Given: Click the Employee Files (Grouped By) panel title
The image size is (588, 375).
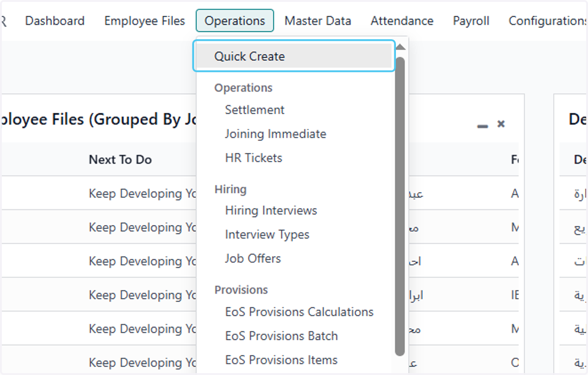Looking at the screenshot, I should pyautogui.click(x=98, y=119).
